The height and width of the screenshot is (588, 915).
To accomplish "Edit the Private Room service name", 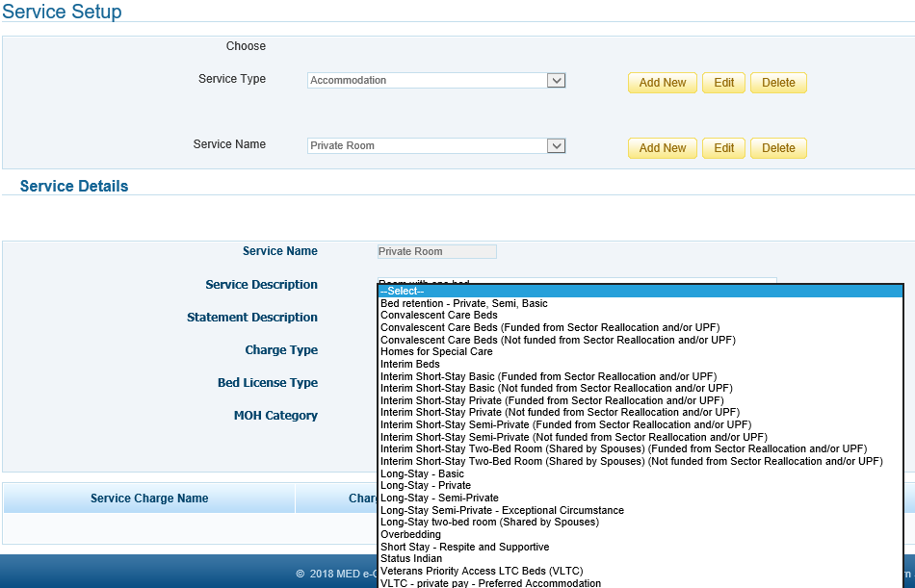I will (723, 148).
